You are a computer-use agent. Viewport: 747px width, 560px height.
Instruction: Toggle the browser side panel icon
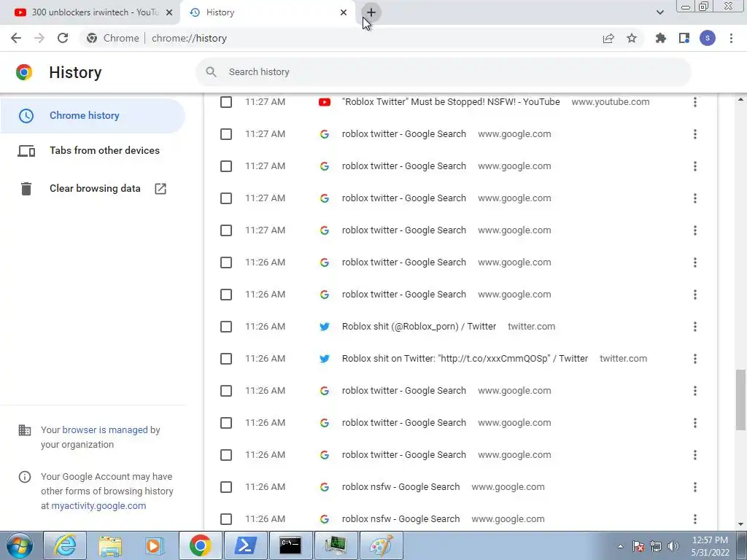684,38
